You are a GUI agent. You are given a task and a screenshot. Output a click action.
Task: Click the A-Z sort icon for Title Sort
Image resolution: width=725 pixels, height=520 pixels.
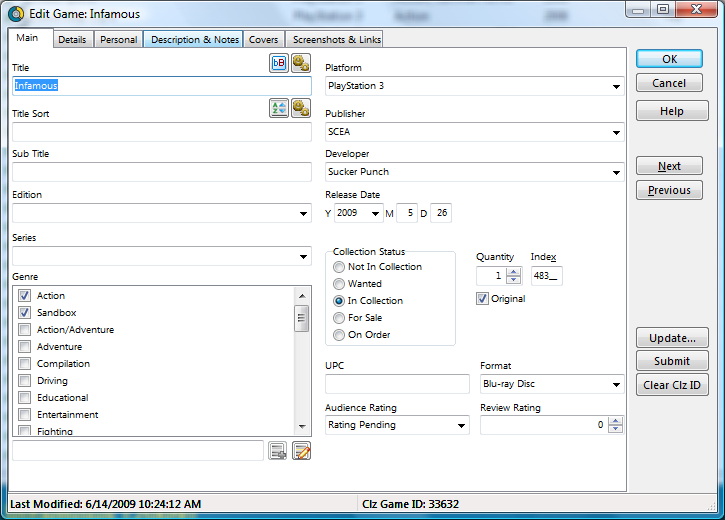pos(279,108)
